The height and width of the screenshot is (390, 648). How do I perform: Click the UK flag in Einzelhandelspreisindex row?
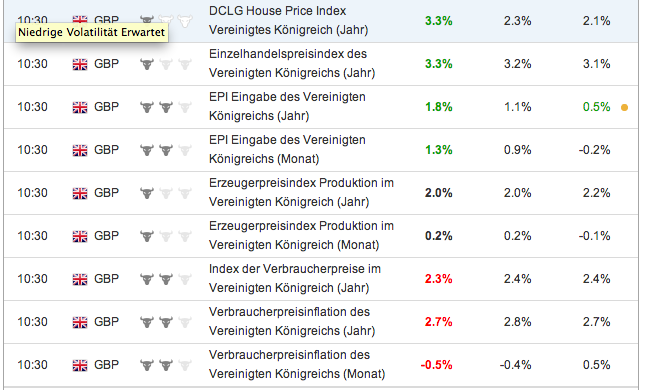pos(80,64)
